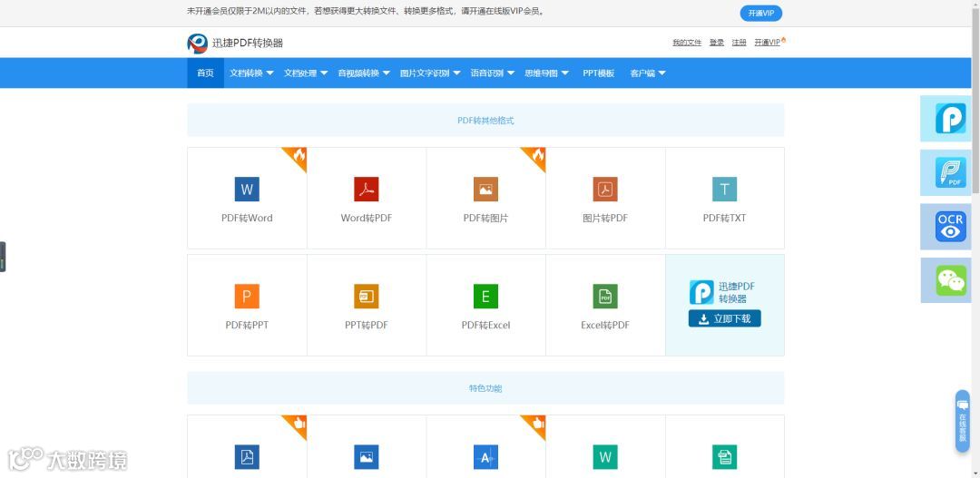The height and width of the screenshot is (478, 980).
Task: Click the Excel转PDF label text
Action: 605,325
